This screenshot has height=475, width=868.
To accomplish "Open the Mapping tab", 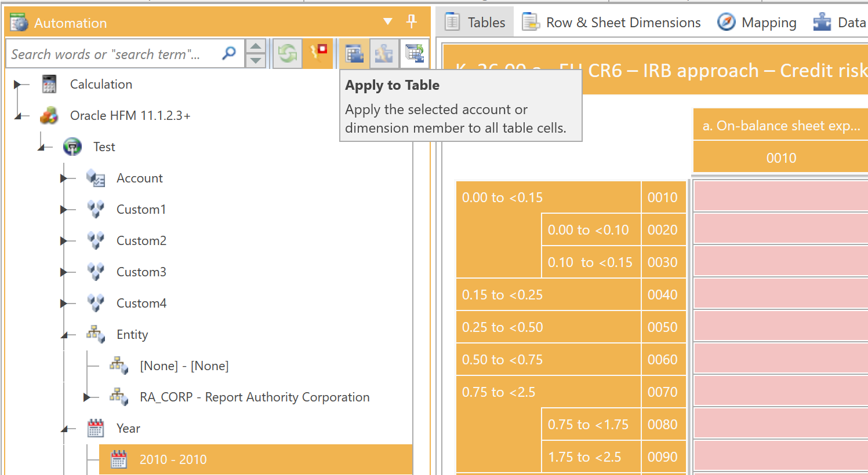I will (757, 23).
